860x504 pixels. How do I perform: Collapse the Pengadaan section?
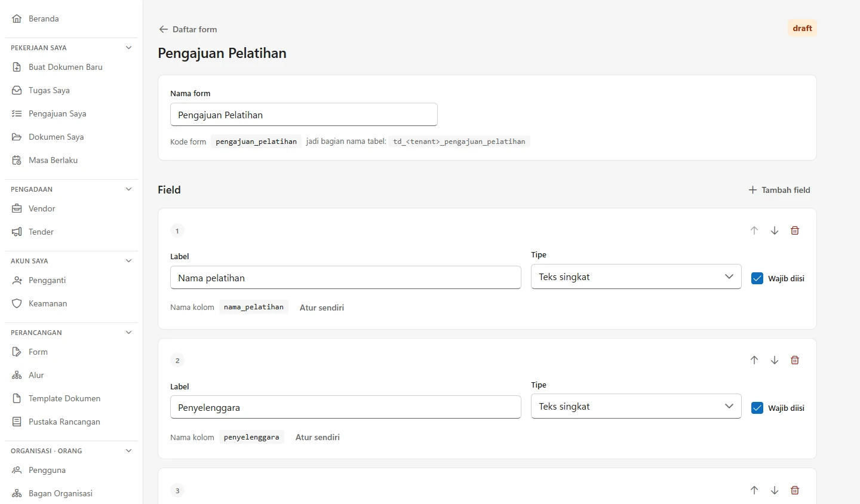[x=128, y=189]
